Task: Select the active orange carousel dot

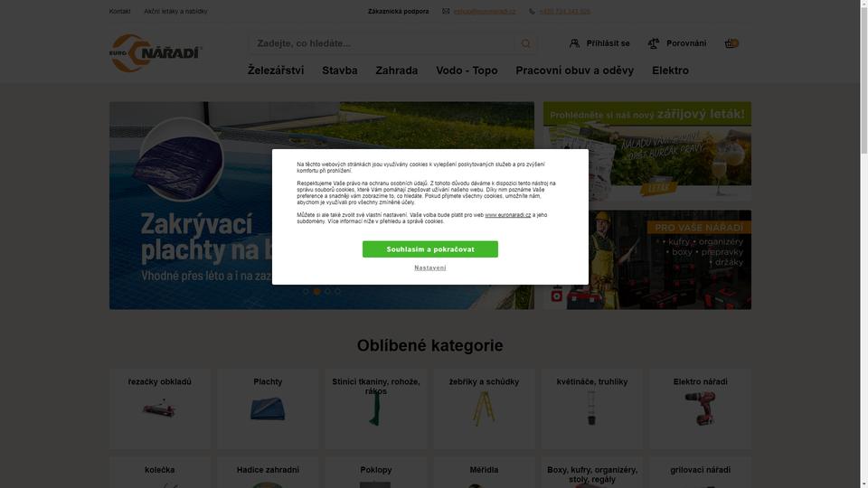Action: [316, 291]
